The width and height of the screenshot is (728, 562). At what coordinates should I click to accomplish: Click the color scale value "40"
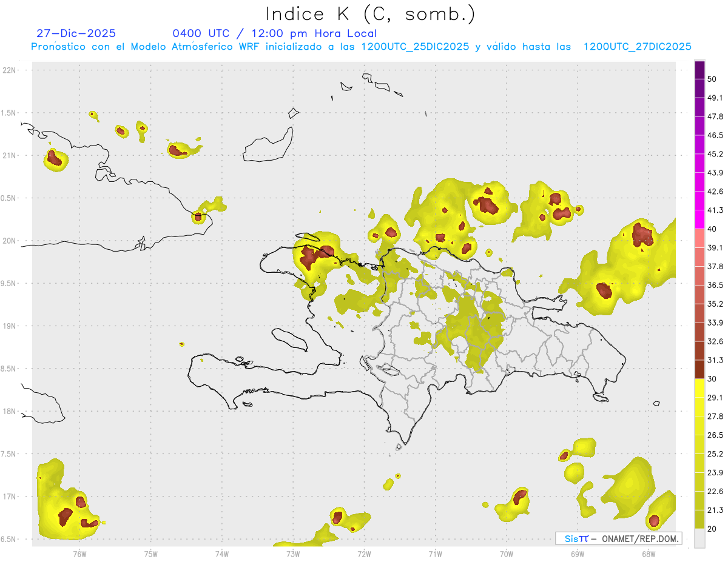pos(712,229)
